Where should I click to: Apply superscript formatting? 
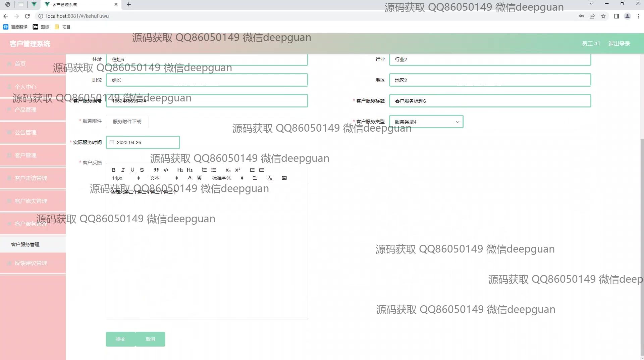237,170
